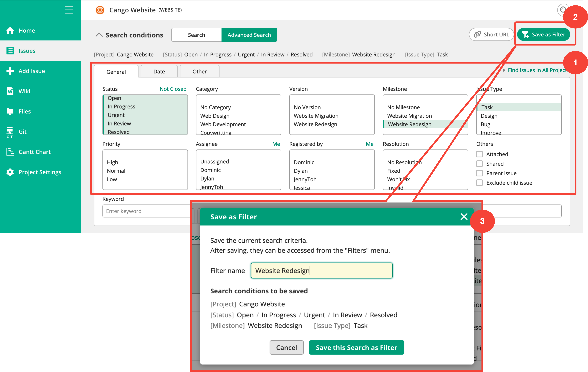
Task: Go to Issues in the sidebar
Action: tap(41, 51)
